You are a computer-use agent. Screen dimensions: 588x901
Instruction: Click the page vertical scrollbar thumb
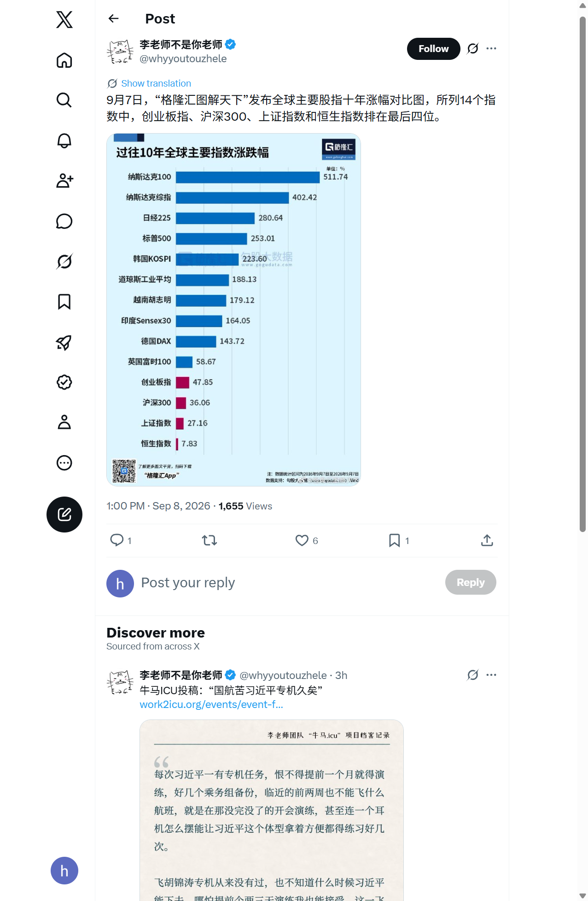click(x=582, y=274)
